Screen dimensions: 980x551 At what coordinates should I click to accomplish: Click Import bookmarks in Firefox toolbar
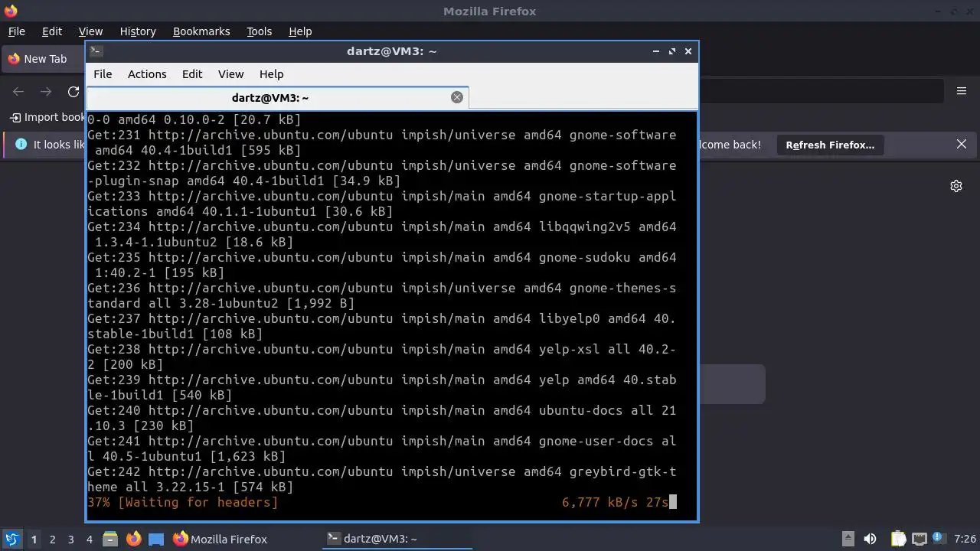coord(47,117)
